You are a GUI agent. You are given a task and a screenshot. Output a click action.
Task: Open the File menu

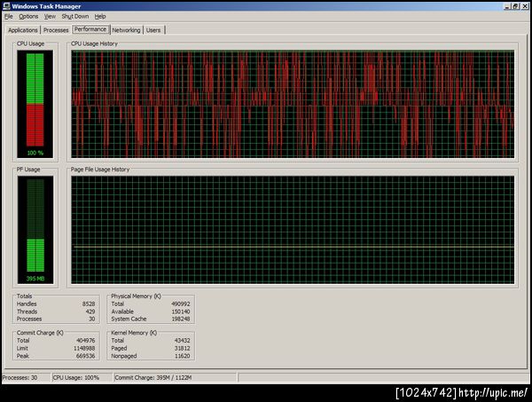click(9, 16)
